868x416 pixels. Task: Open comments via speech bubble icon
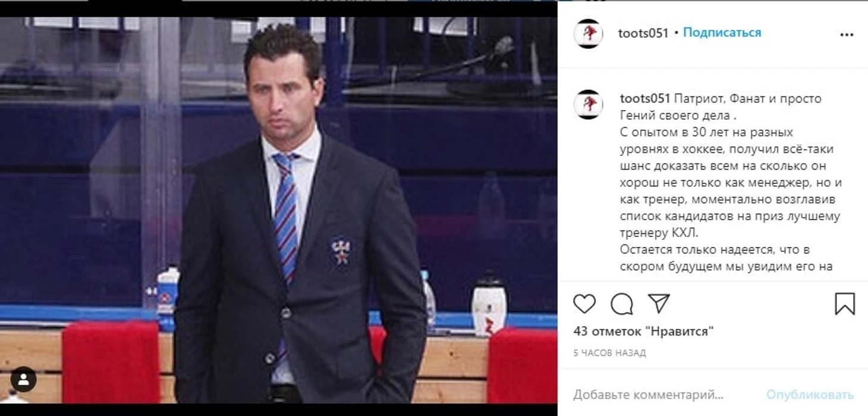click(x=622, y=304)
